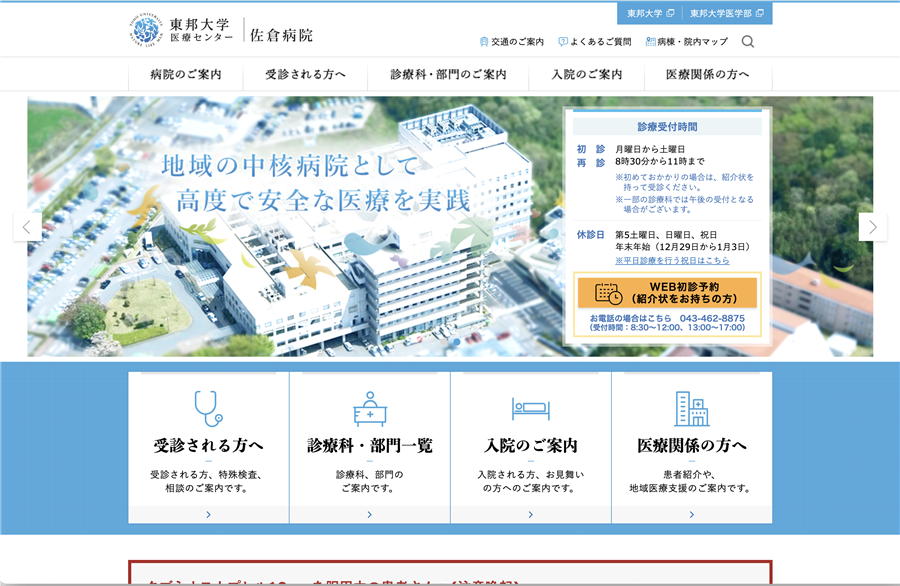Open the search magnifier icon in header
Screen dimensions: 900x586
point(747,41)
